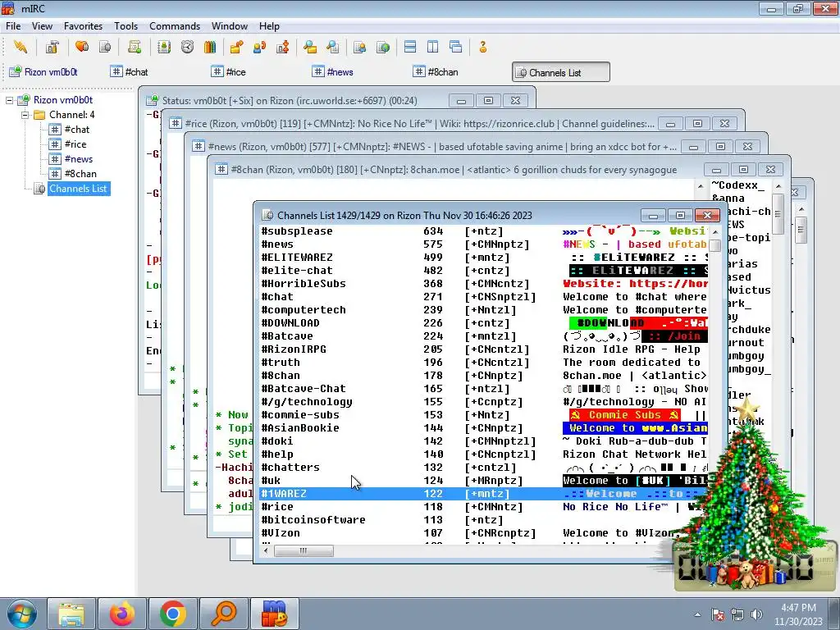Select #HorribleSubs row in channels list
The image size is (840, 630).
484,283
